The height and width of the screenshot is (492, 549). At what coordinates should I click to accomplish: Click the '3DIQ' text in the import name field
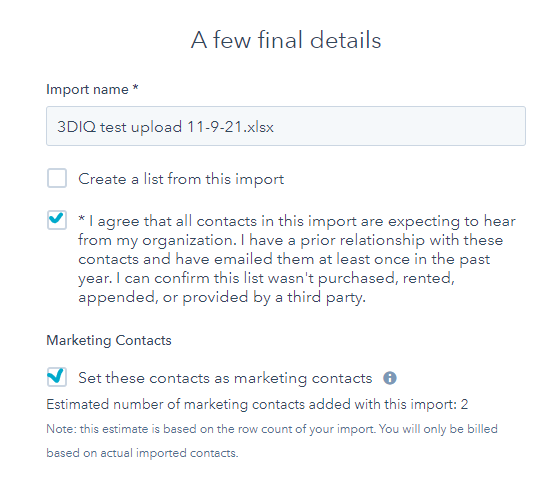pos(76,127)
